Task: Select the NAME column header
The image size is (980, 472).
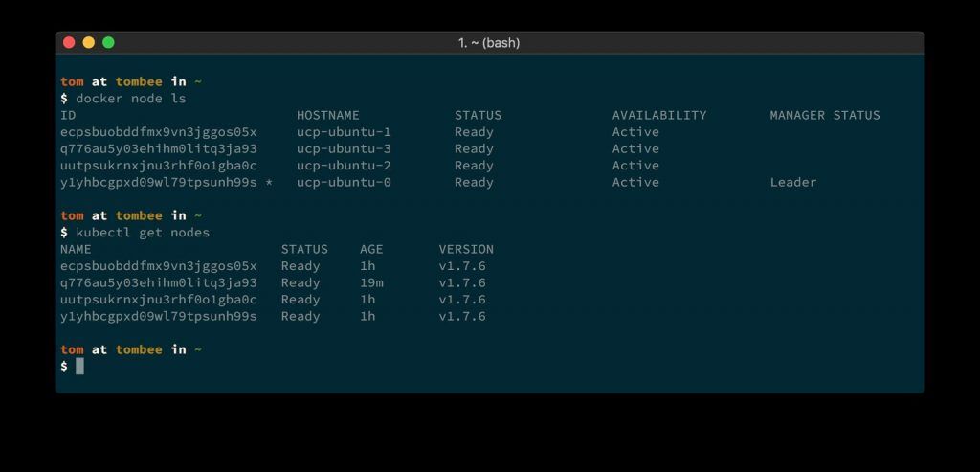Action: pyautogui.click(x=76, y=250)
